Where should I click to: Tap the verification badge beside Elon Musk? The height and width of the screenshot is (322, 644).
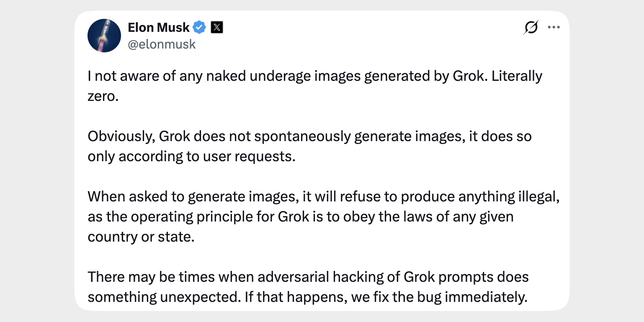pyautogui.click(x=199, y=27)
